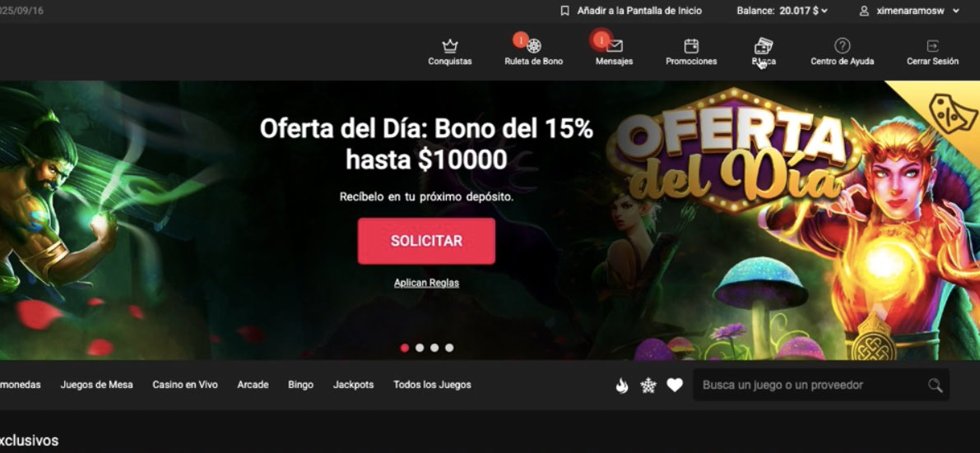Open the Mensajes envelope icon
Screen dimensions: 980x453
tap(615, 45)
